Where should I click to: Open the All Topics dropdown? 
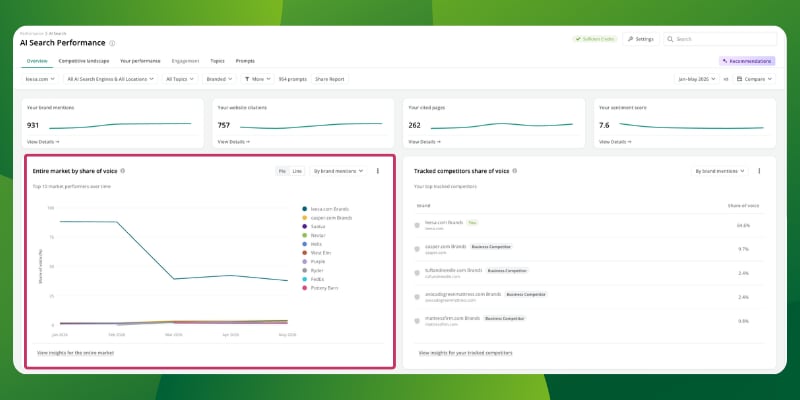point(180,79)
